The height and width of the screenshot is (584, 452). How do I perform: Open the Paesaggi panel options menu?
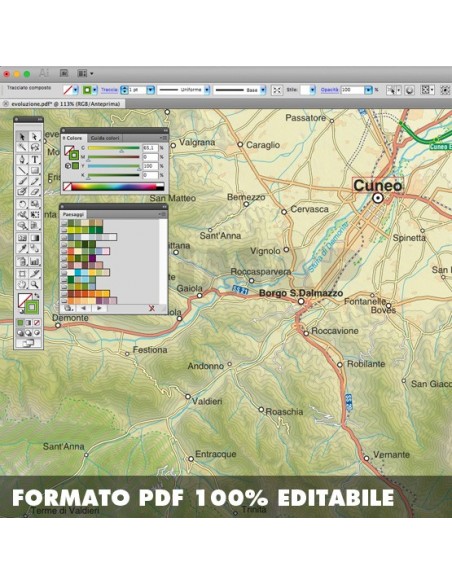162,214
